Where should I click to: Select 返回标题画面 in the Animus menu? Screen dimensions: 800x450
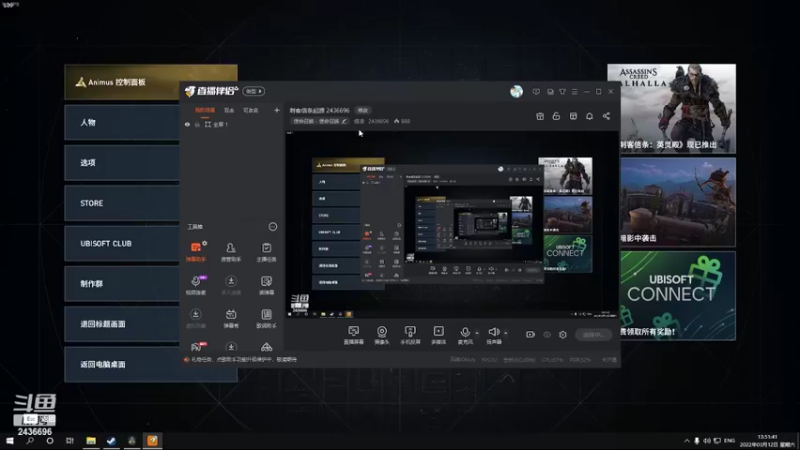coord(122,324)
